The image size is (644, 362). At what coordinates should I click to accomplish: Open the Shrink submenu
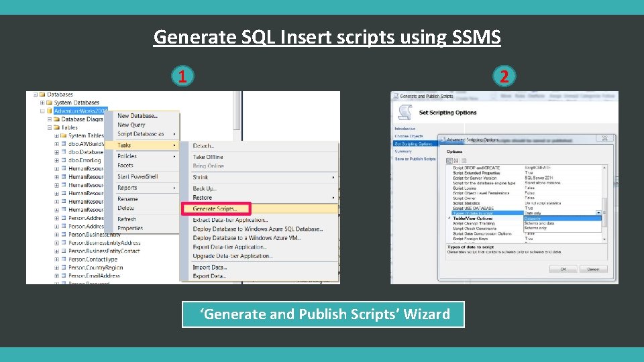[x=263, y=177]
